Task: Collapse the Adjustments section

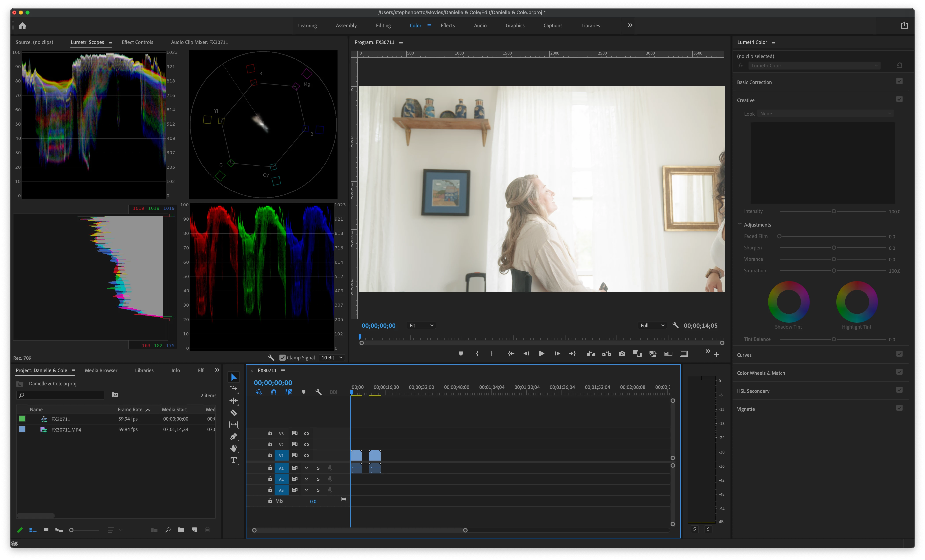Action: (740, 224)
